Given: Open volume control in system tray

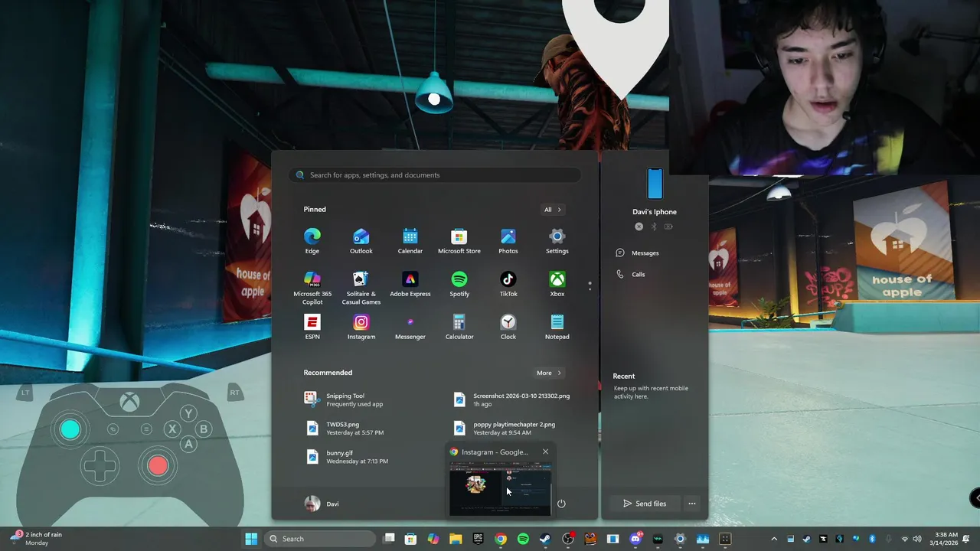Looking at the screenshot, I should pos(916,539).
